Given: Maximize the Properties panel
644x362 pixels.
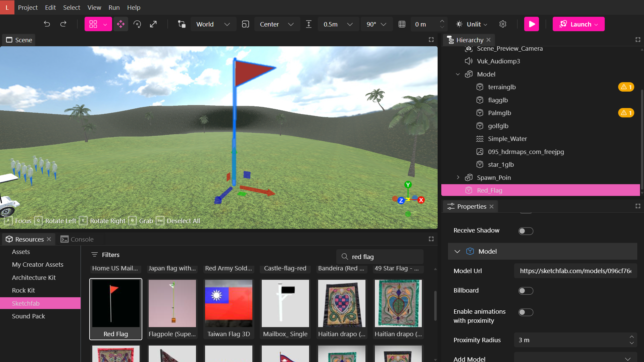Looking at the screenshot, I should pos(638,206).
